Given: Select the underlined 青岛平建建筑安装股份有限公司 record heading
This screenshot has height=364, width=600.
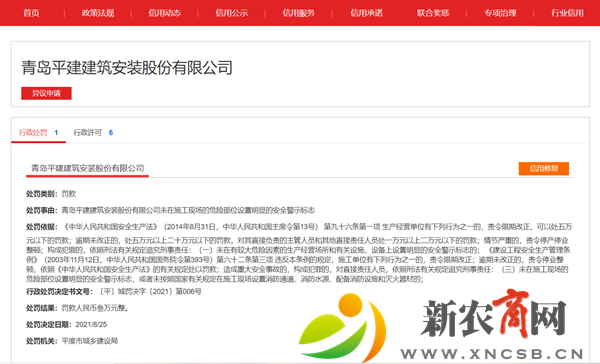Looking at the screenshot, I should pyautogui.click(x=88, y=168).
